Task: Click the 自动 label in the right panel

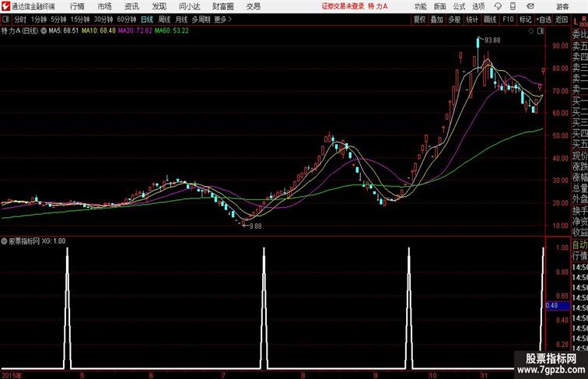Action: pyautogui.click(x=579, y=245)
